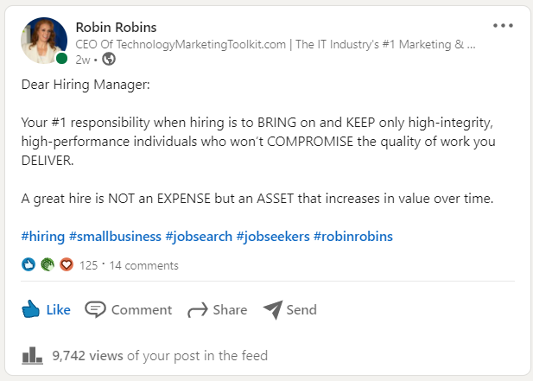Screen dimensions: 533x381
Task: Click the Send paper plane button
Action: (x=290, y=310)
